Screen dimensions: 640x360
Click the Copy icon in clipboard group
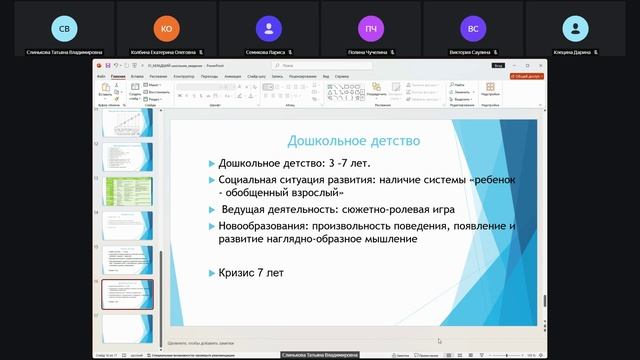pos(116,92)
